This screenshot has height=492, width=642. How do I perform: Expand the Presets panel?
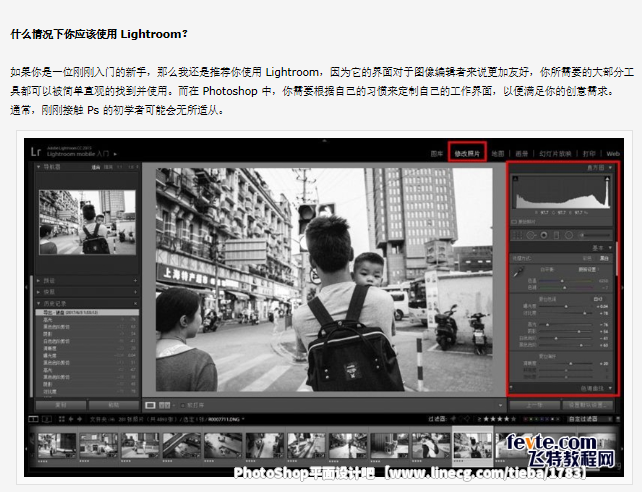tap(39, 281)
